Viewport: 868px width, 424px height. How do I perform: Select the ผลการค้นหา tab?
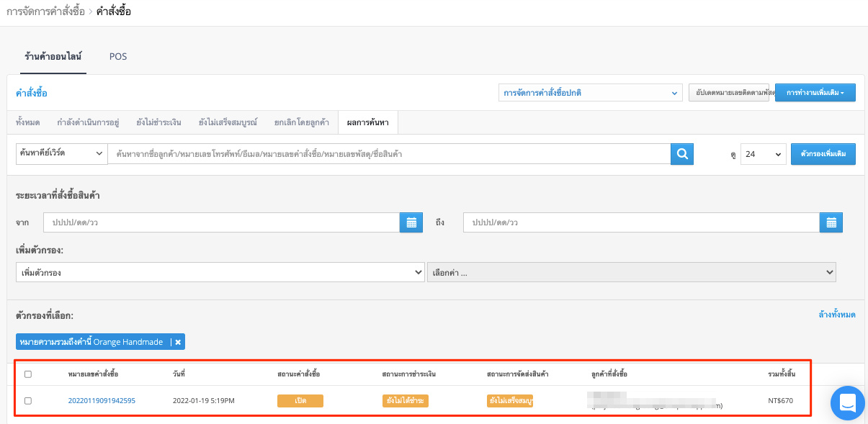pos(367,122)
